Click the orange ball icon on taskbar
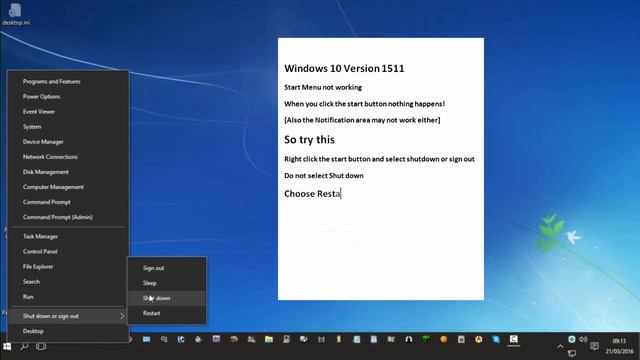 (x=444, y=339)
